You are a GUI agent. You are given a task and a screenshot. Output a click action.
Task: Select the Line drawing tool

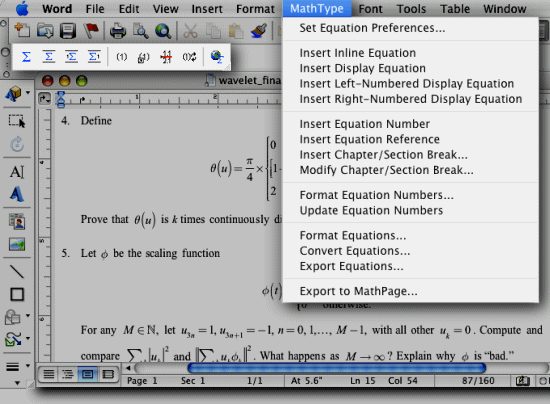(17, 271)
